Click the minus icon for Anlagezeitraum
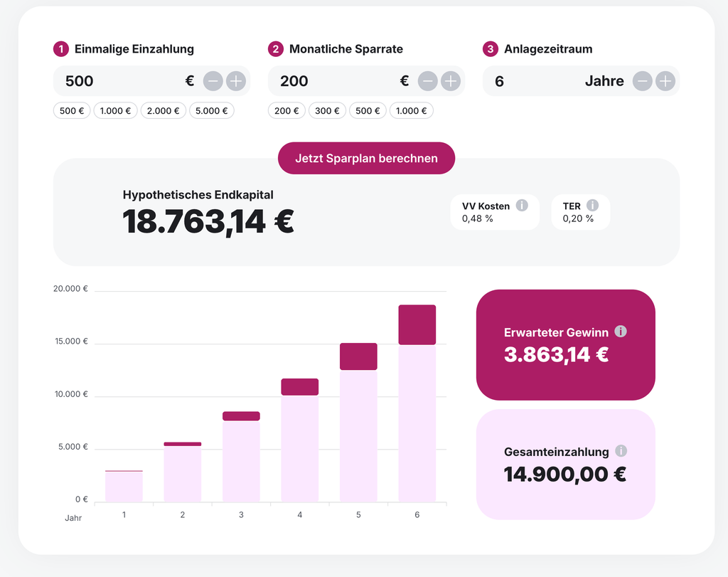The height and width of the screenshot is (577, 728). [x=642, y=81]
